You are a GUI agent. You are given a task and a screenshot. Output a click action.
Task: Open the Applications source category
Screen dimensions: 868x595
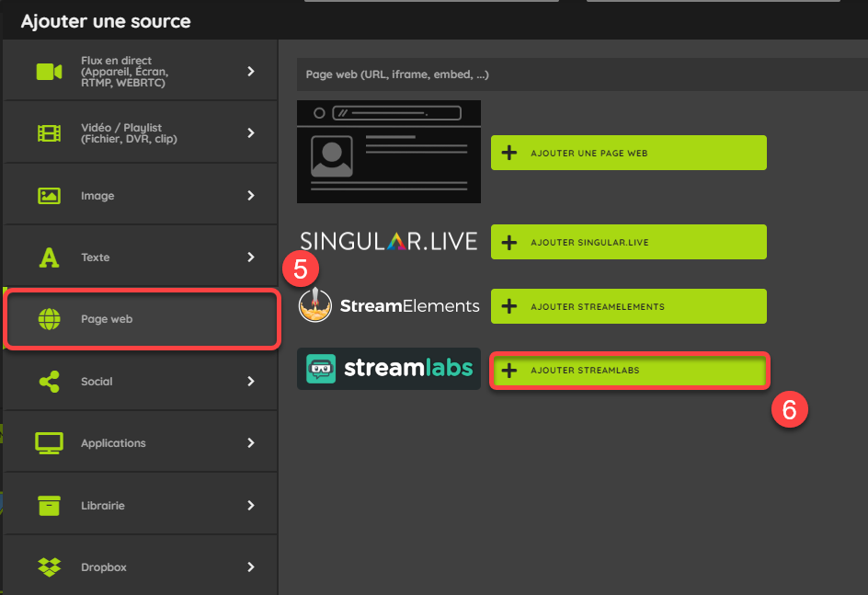140,442
